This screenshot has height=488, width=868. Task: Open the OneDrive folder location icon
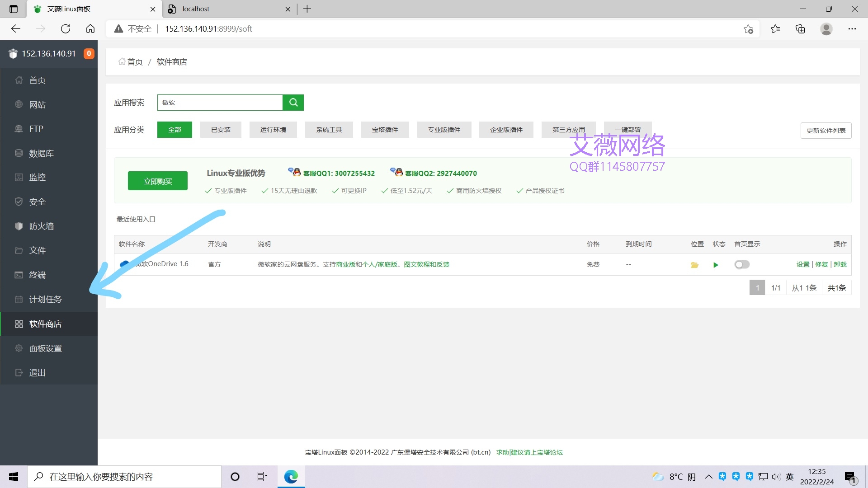click(694, 265)
